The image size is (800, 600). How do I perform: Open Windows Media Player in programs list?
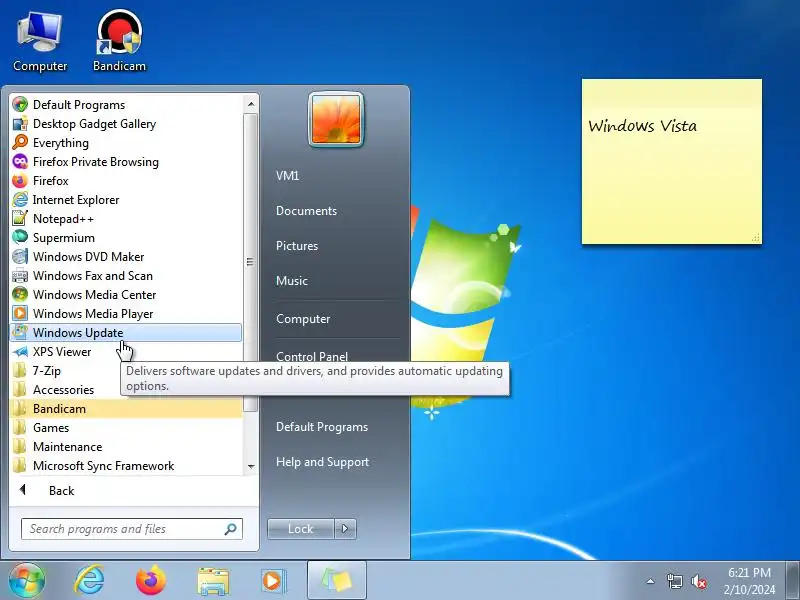click(x=126, y=313)
